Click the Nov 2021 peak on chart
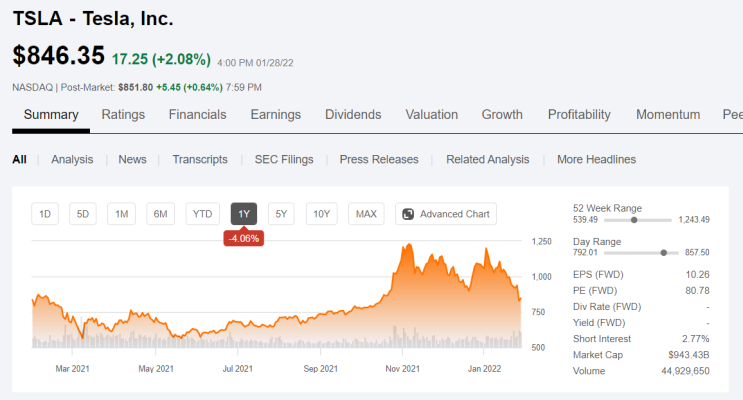The width and height of the screenshot is (743, 400). point(408,245)
